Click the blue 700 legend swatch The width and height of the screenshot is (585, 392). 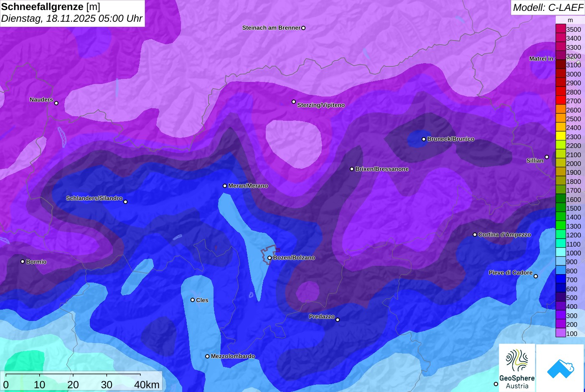(560, 280)
